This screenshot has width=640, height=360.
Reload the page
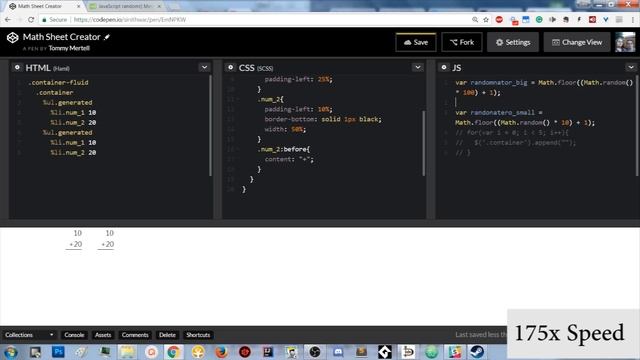coord(31,19)
